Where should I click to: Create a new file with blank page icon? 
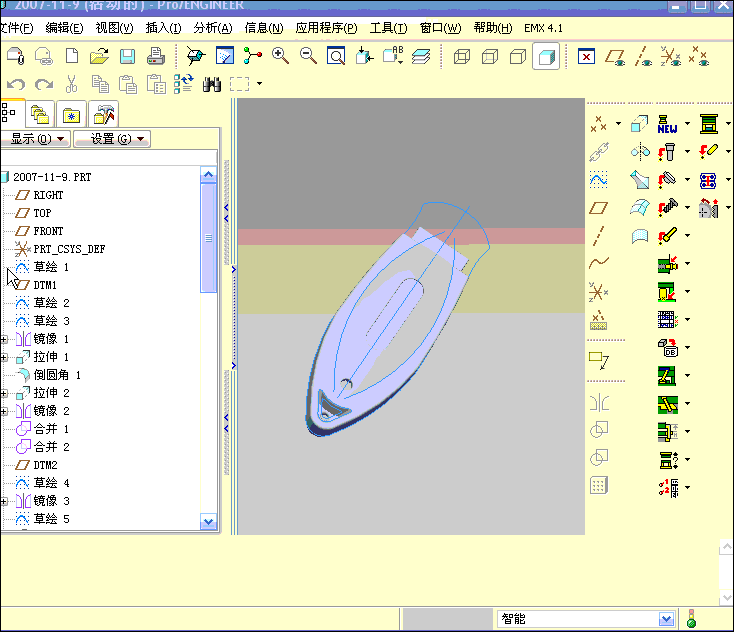pyautogui.click(x=72, y=56)
